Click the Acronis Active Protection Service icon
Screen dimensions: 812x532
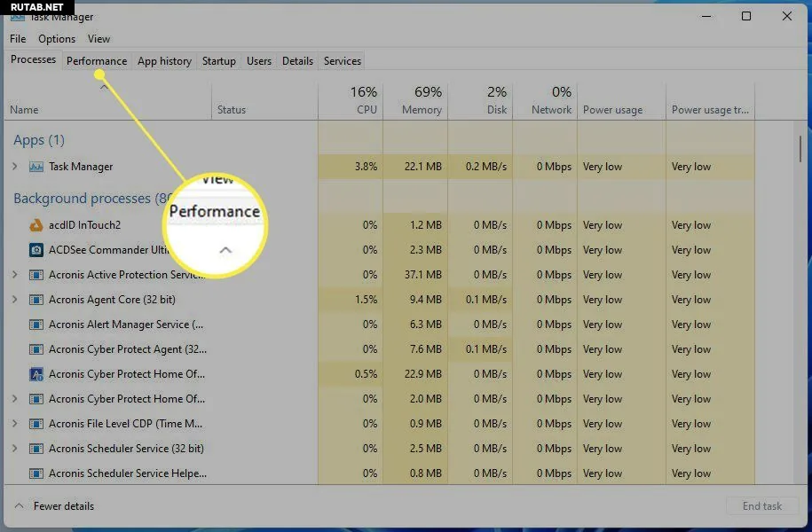[x=36, y=275]
